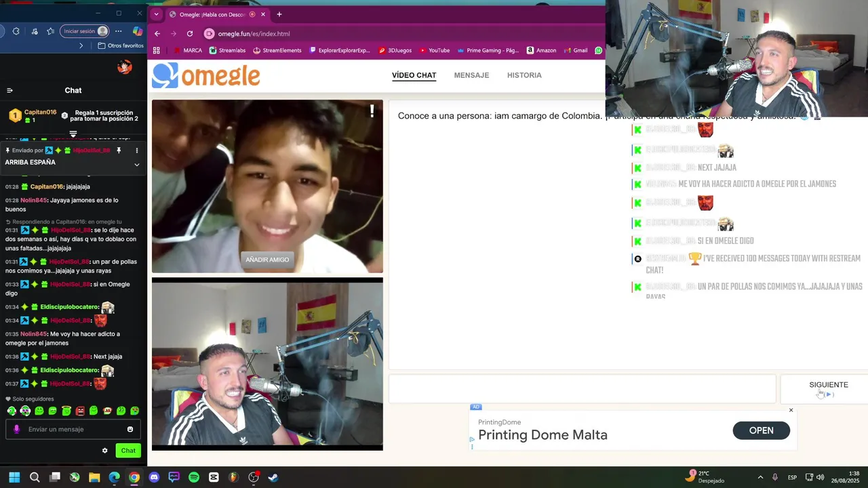The image size is (868, 488).
Task: Open Discord from the taskbar
Action: [154, 477]
